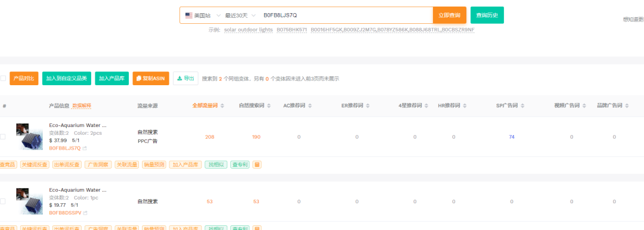
Task: Open 广告洞察 for first product
Action: pos(98,164)
